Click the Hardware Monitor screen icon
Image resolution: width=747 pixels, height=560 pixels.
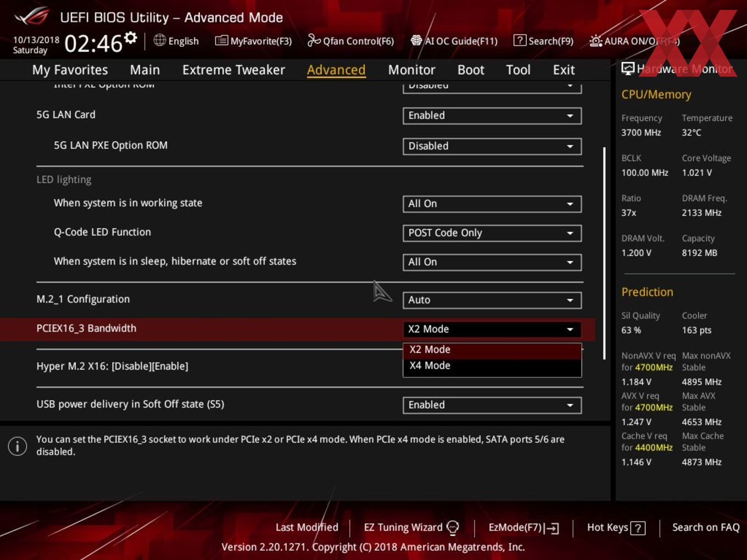[627, 69]
